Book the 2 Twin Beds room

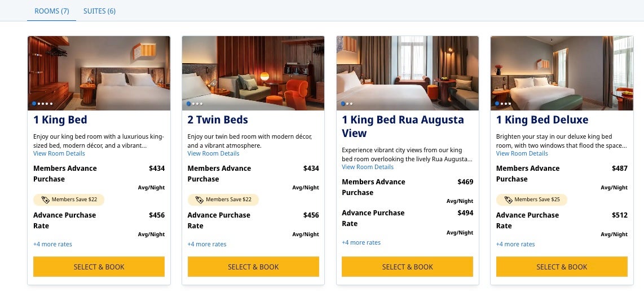tap(253, 267)
